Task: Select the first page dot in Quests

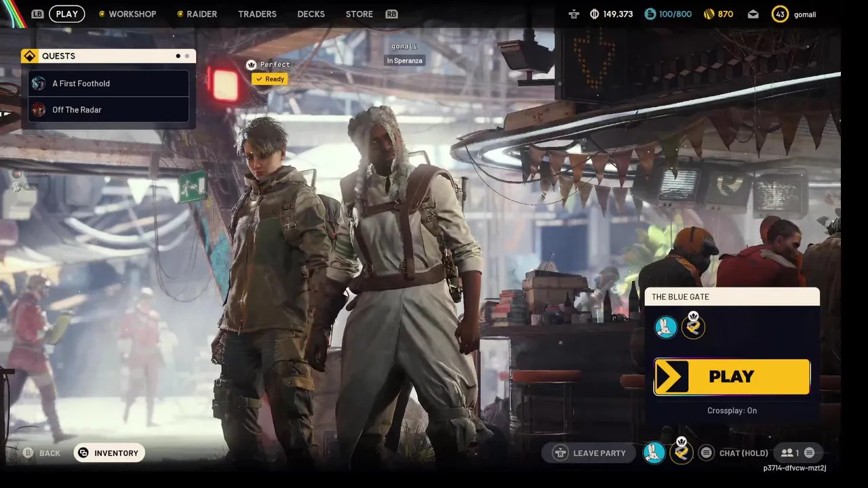Action: pyautogui.click(x=178, y=56)
